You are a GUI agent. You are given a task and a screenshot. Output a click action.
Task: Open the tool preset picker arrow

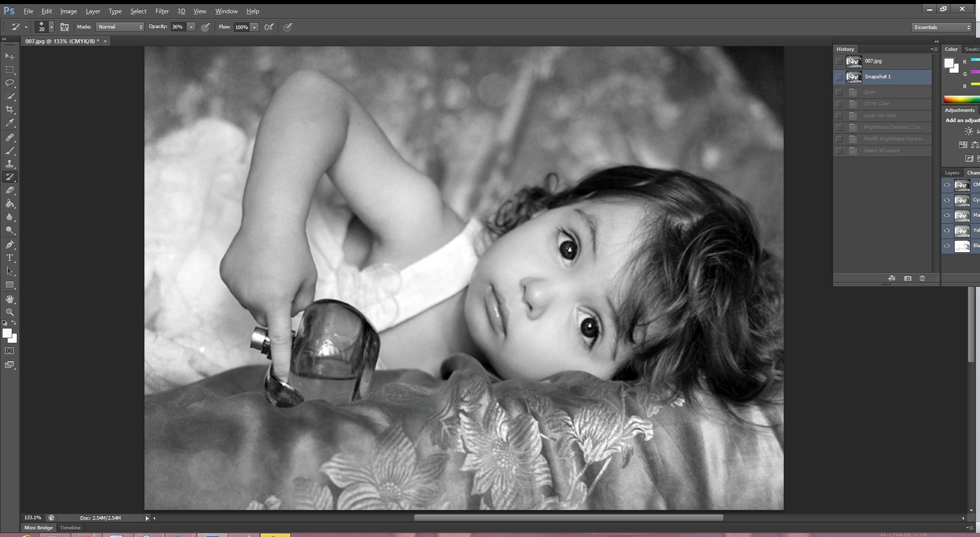click(26, 27)
